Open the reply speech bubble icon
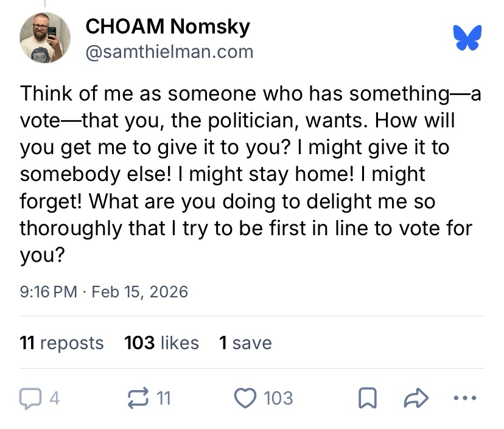The width and height of the screenshot is (504, 429). tap(30, 399)
